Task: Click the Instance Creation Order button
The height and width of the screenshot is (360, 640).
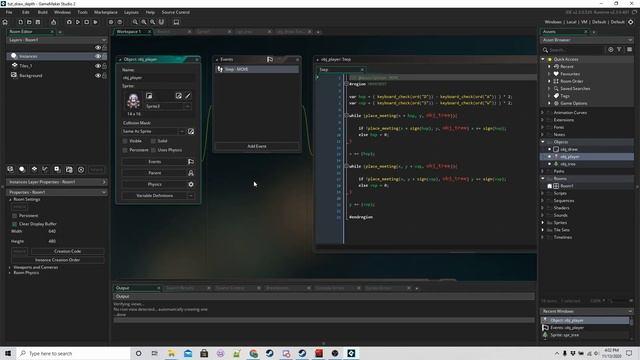Action: pos(58,260)
